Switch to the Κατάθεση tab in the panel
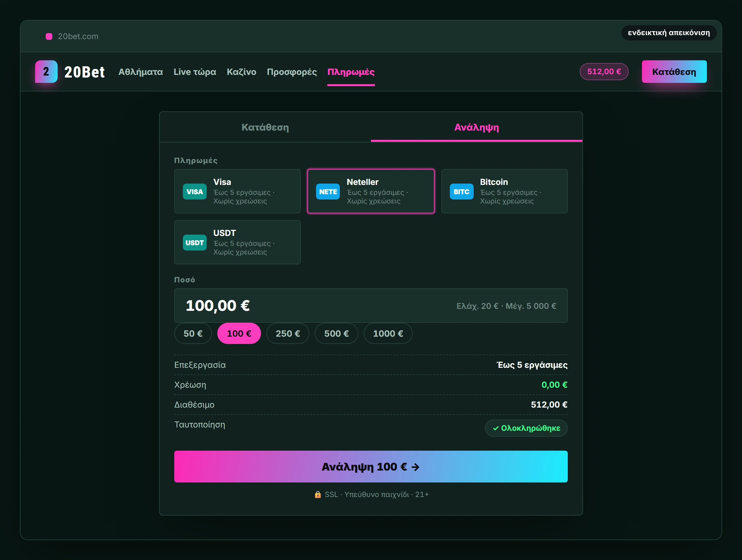The width and height of the screenshot is (742, 560). [x=265, y=127]
